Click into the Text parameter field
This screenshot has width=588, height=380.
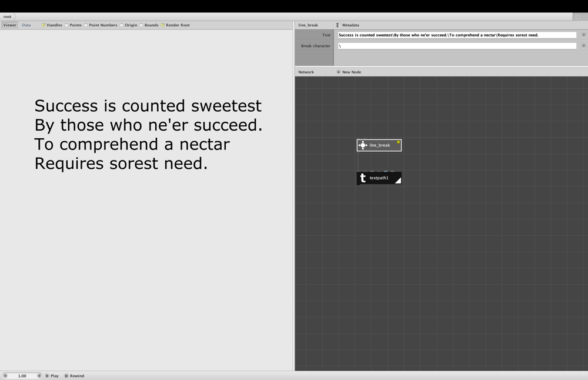pyautogui.click(x=457, y=35)
